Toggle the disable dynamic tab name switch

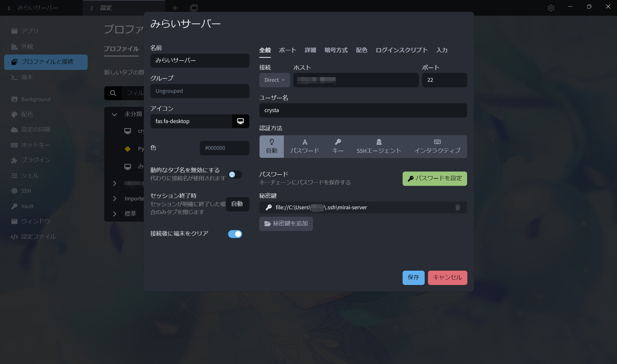[x=235, y=175]
